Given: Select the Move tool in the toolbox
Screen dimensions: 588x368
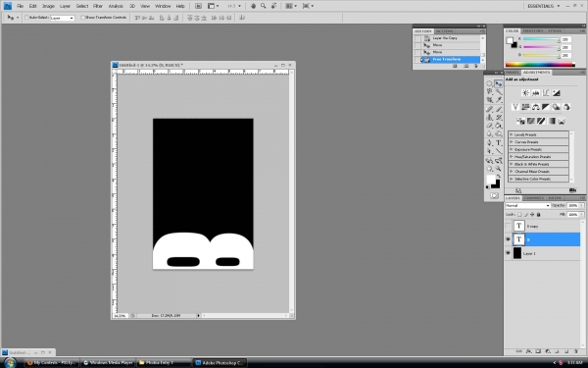Looking at the screenshot, I should pyautogui.click(x=499, y=83).
